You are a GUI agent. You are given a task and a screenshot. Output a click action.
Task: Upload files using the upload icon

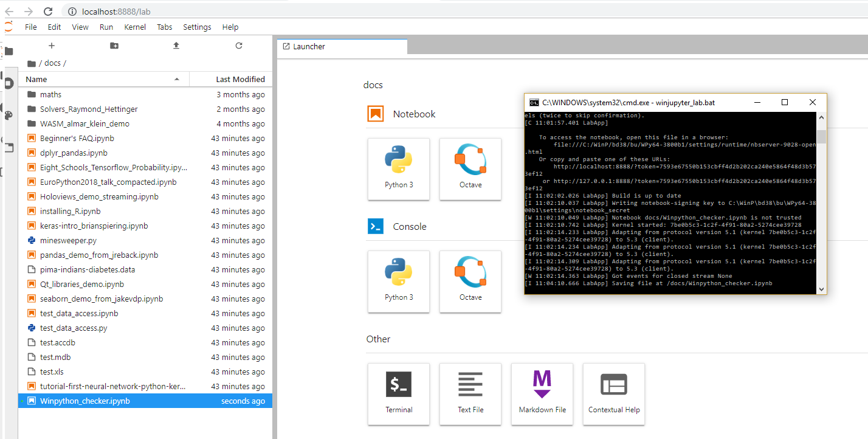(x=176, y=45)
